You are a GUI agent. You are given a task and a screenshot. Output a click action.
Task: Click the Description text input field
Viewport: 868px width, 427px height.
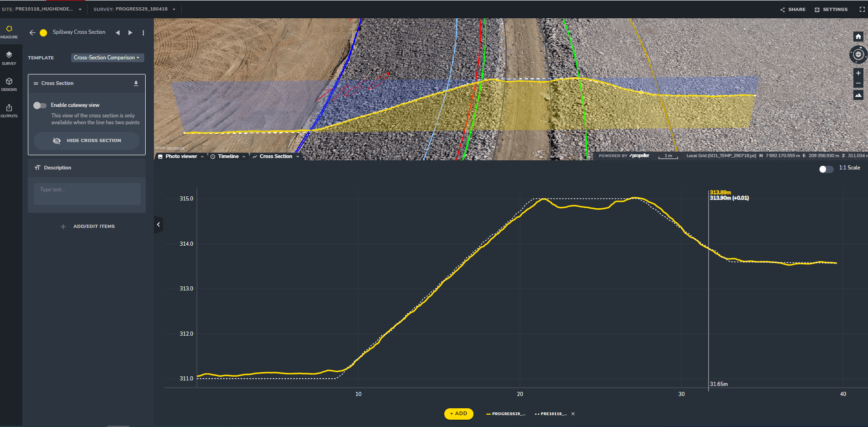click(87, 194)
